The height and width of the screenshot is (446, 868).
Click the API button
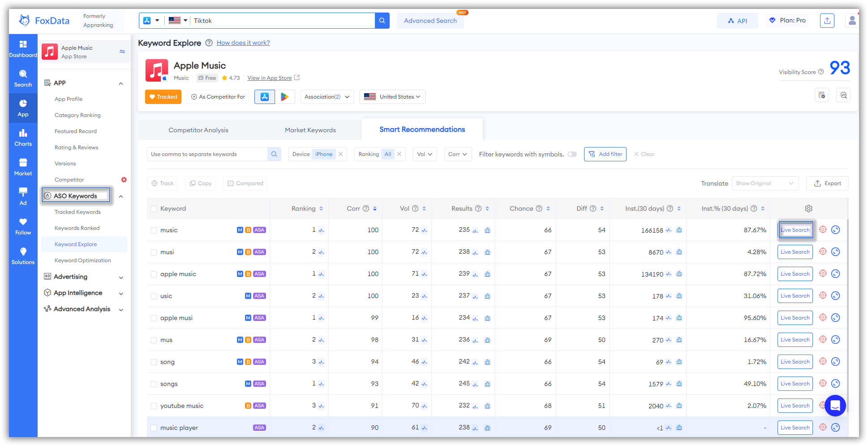[x=737, y=21]
